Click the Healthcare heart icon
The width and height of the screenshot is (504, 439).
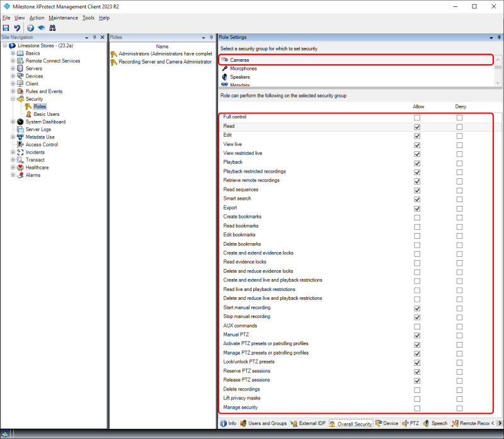(20, 168)
